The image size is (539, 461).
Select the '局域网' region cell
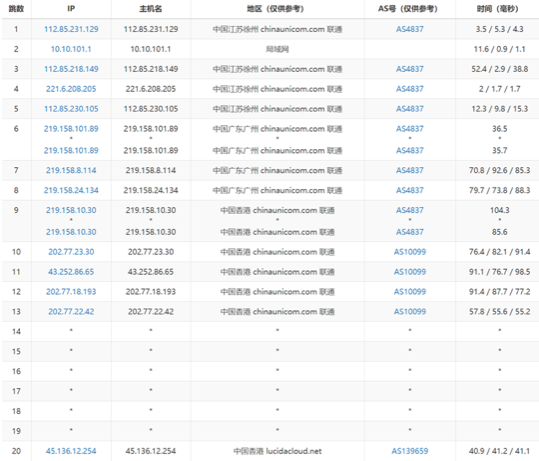click(x=277, y=49)
